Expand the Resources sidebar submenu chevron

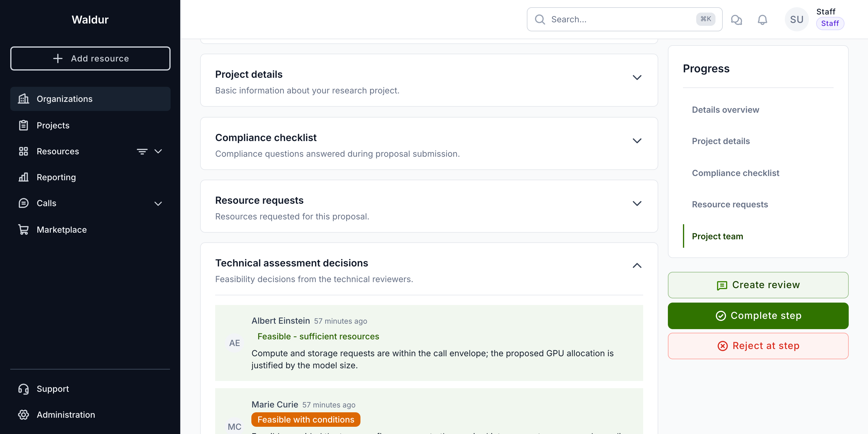[x=158, y=151]
